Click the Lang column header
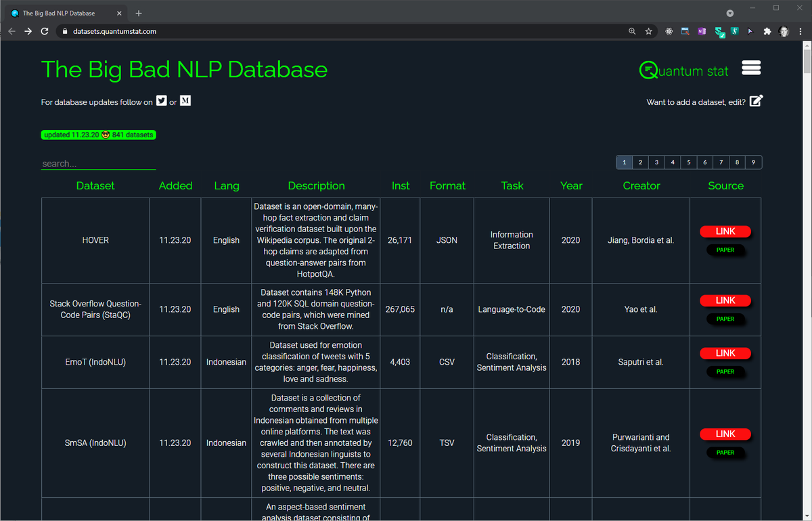The height and width of the screenshot is (521, 812). click(227, 185)
